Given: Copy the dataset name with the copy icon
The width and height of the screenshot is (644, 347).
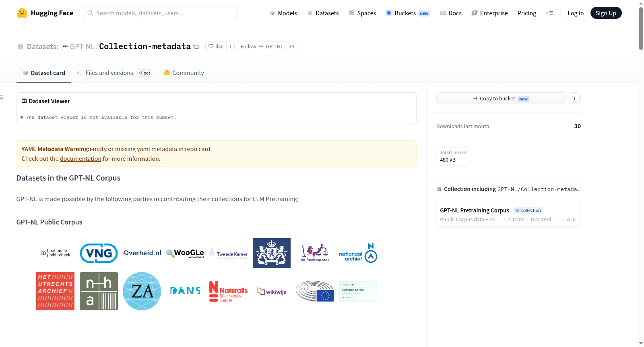Looking at the screenshot, I should point(196,46).
